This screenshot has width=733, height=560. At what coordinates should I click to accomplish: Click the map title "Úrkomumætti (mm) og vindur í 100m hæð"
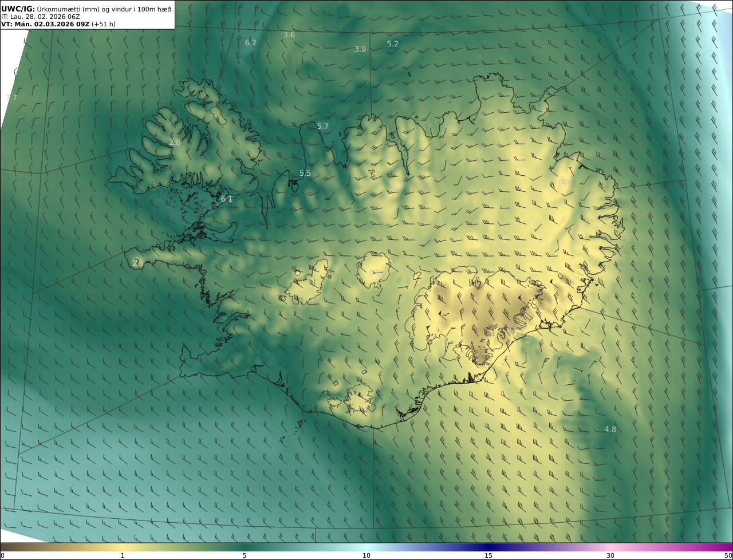coord(104,9)
